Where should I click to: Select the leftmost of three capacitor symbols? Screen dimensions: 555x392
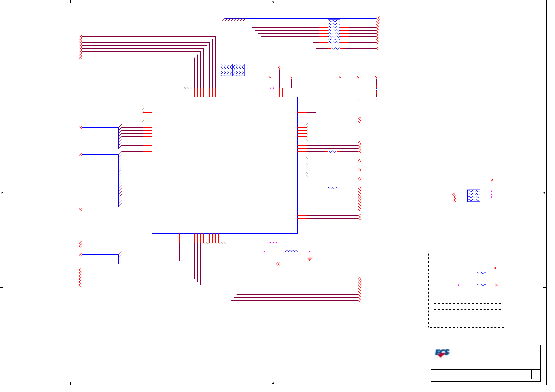point(340,89)
